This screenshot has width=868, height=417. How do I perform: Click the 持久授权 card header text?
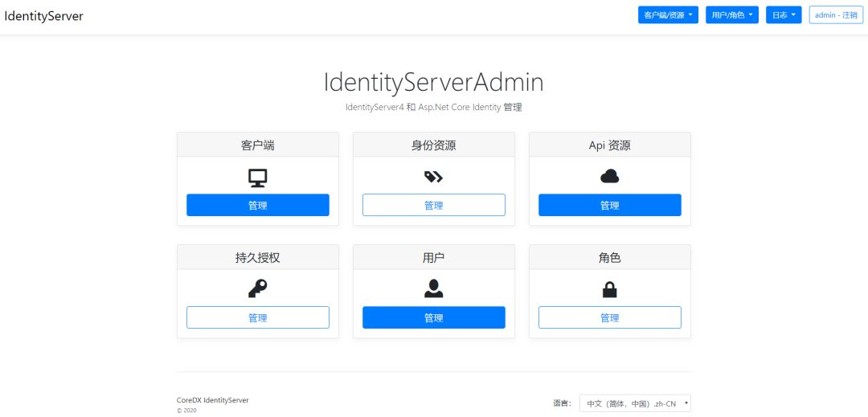point(257,258)
